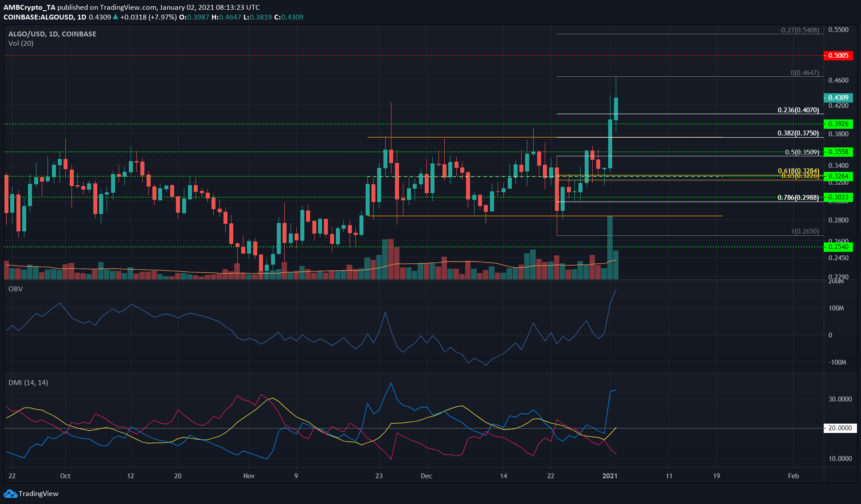
Task: Click the 1(0.2650) Fibonacci level label
Action: click(x=805, y=231)
